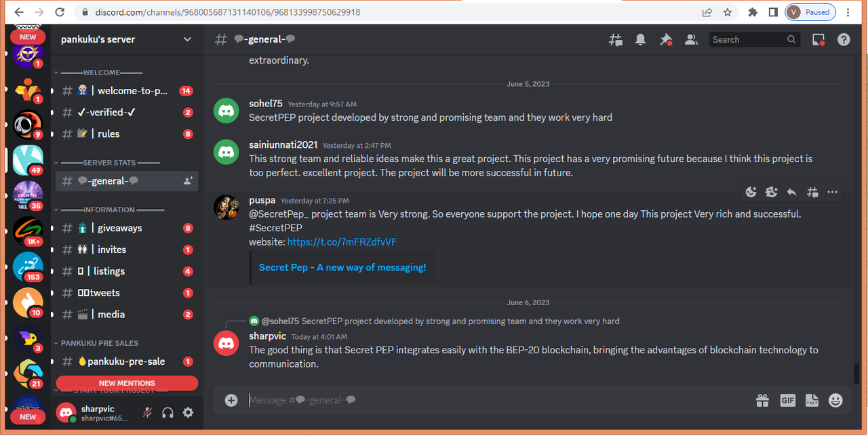The width and height of the screenshot is (868, 436).
Task: Open the tweets channel
Action: point(127,293)
